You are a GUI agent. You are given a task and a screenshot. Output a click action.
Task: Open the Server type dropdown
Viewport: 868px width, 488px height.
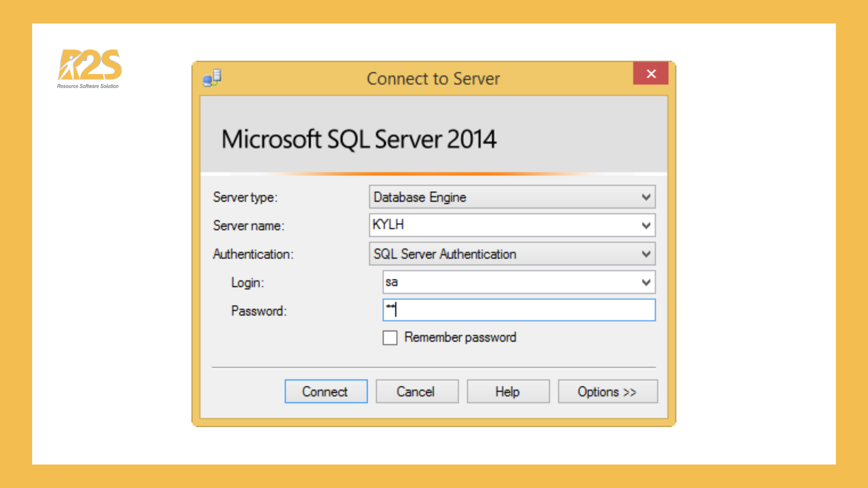(646, 197)
